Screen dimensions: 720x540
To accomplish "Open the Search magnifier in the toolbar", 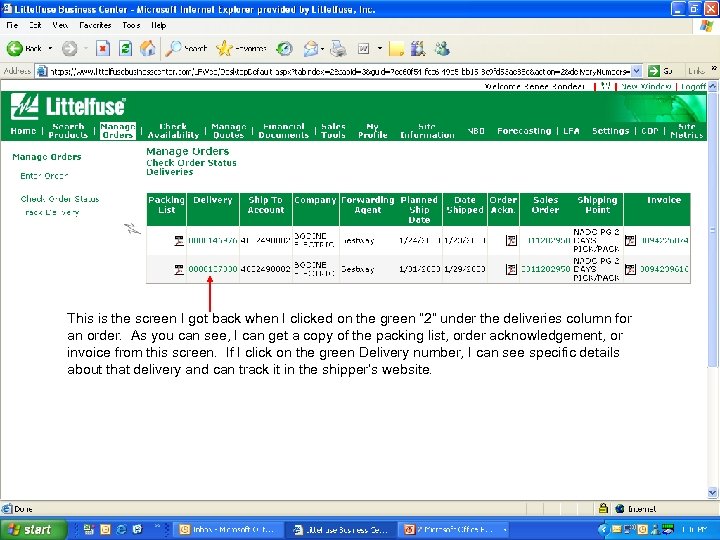I will point(186,48).
